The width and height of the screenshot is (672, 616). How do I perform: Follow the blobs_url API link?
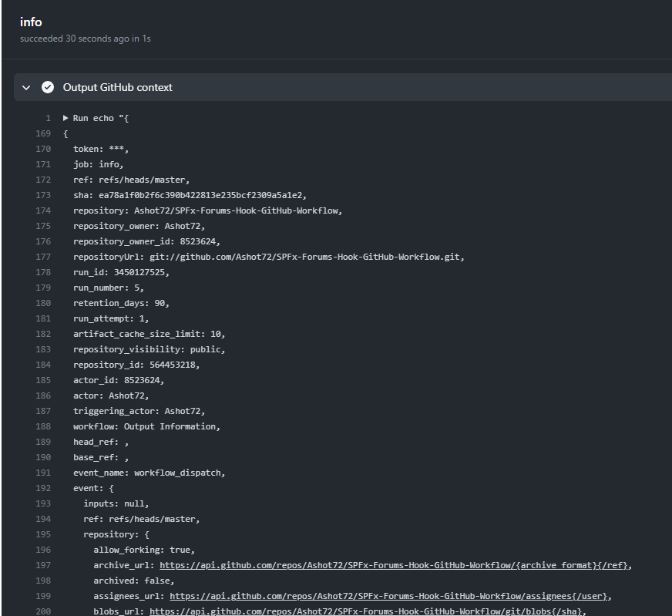click(368, 611)
